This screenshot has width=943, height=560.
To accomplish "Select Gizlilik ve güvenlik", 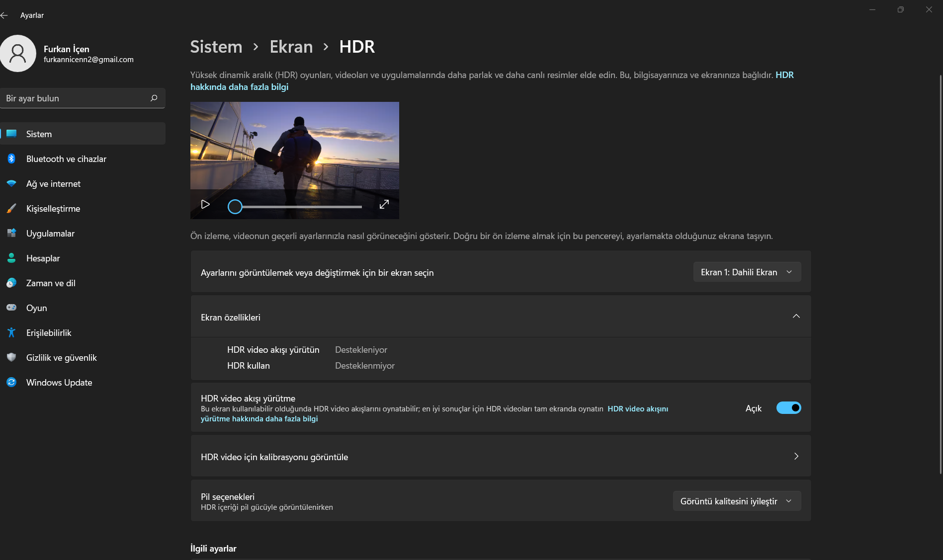I will (x=83, y=357).
